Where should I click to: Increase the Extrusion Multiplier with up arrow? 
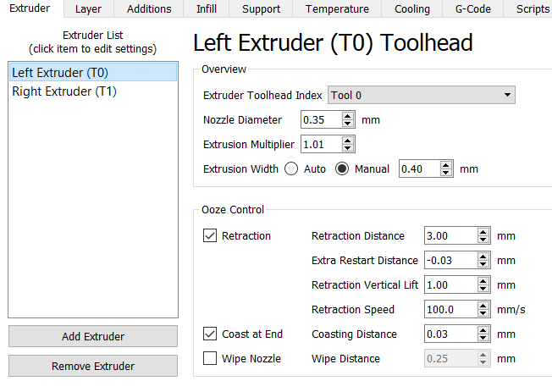(x=349, y=141)
